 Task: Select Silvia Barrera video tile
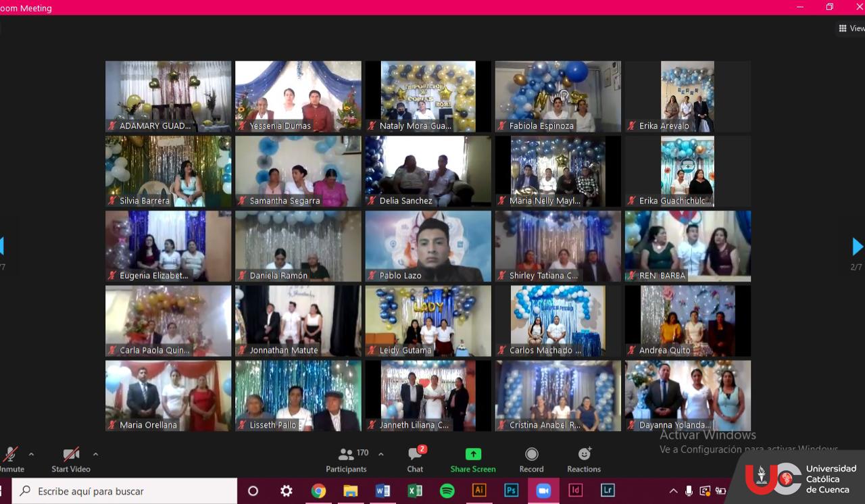pos(168,172)
